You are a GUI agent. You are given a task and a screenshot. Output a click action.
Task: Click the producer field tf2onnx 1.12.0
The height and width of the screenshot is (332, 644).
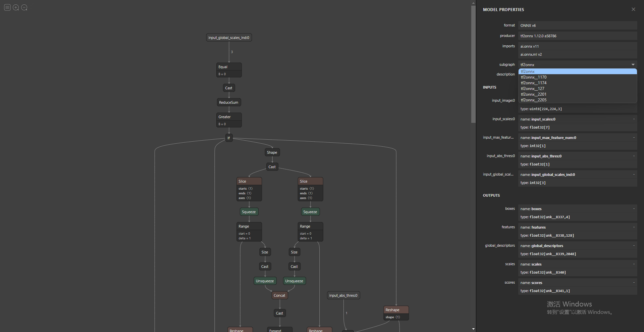[x=578, y=36]
